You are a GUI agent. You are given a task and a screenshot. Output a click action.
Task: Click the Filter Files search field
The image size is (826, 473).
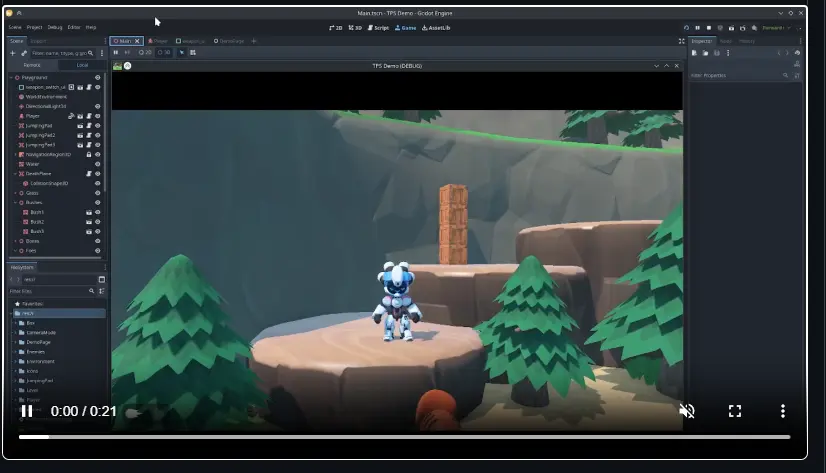pyautogui.click(x=50, y=291)
